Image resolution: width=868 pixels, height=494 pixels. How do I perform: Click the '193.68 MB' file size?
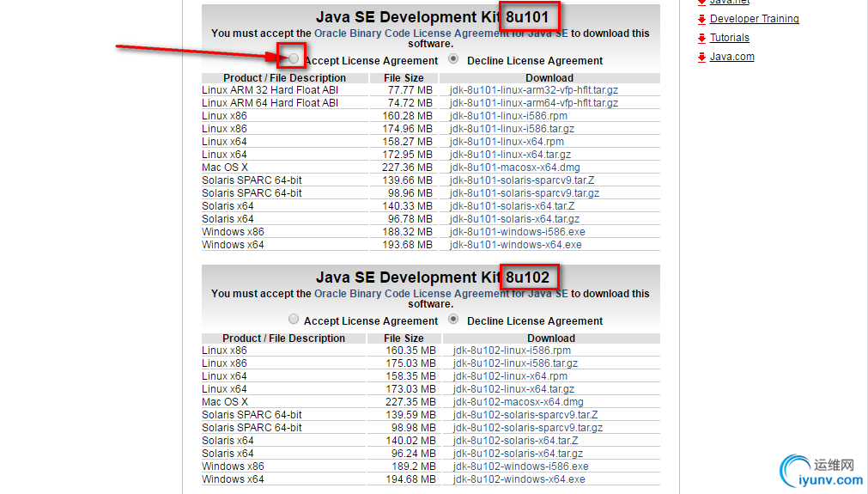[x=407, y=245]
